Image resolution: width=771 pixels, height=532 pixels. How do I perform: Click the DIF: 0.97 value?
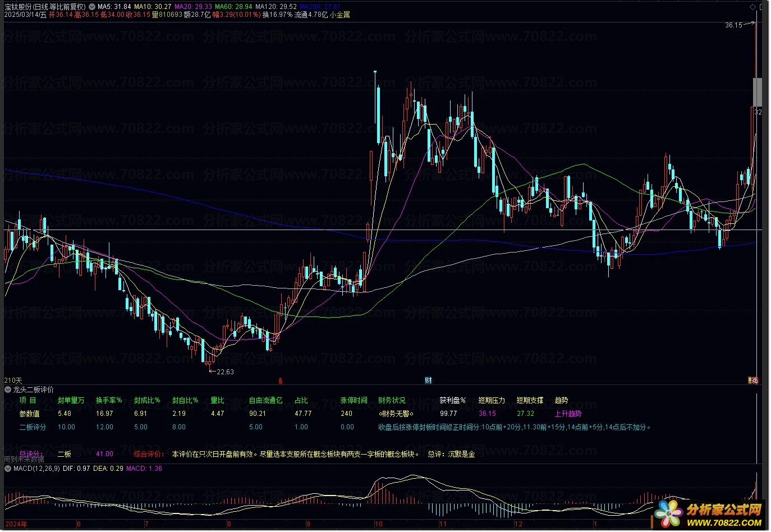(x=76, y=469)
